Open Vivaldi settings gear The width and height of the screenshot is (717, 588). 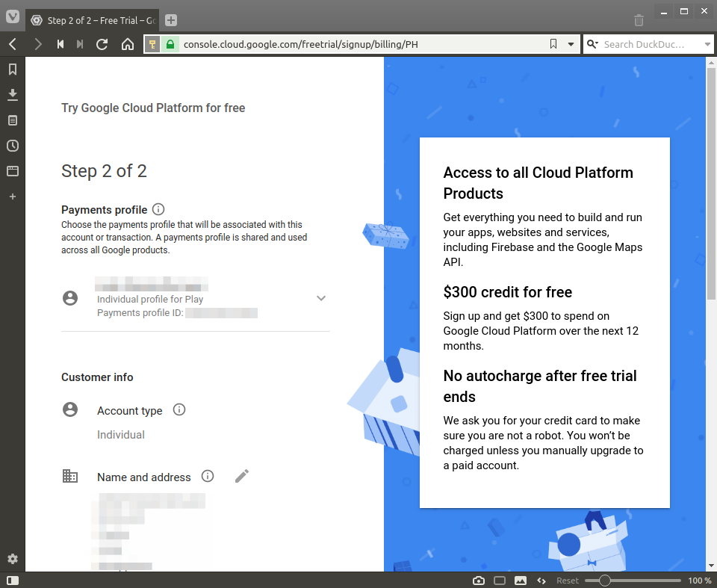pyautogui.click(x=13, y=559)
